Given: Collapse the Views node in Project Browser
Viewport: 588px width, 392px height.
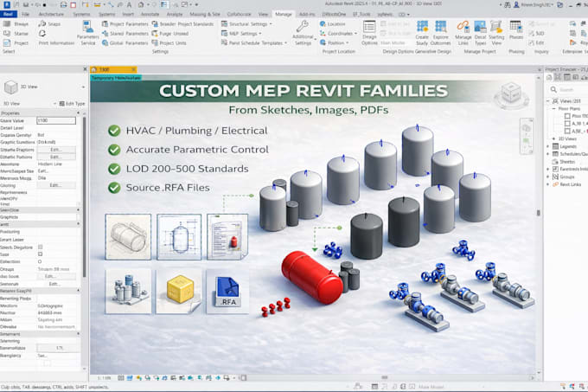Looking at the screenshot, I should 548,101.
